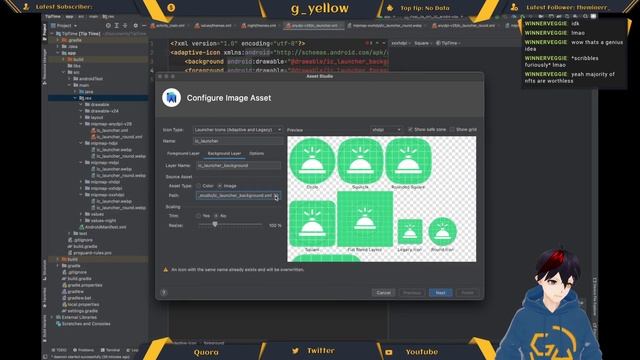
Task: Open help via the question mark button
Action: (x=164, y=292)
